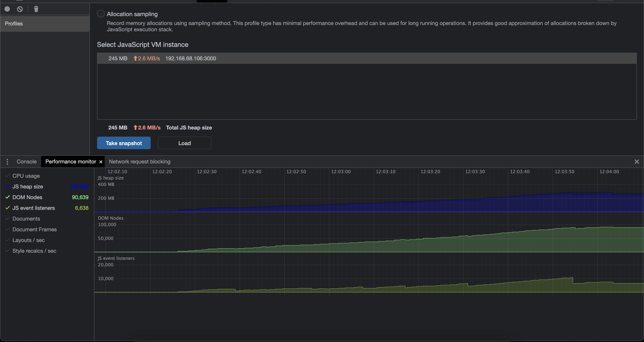Open the Profiles sidebar section
The height and width of the screenshot is (342, 644).
click(14, 23)
